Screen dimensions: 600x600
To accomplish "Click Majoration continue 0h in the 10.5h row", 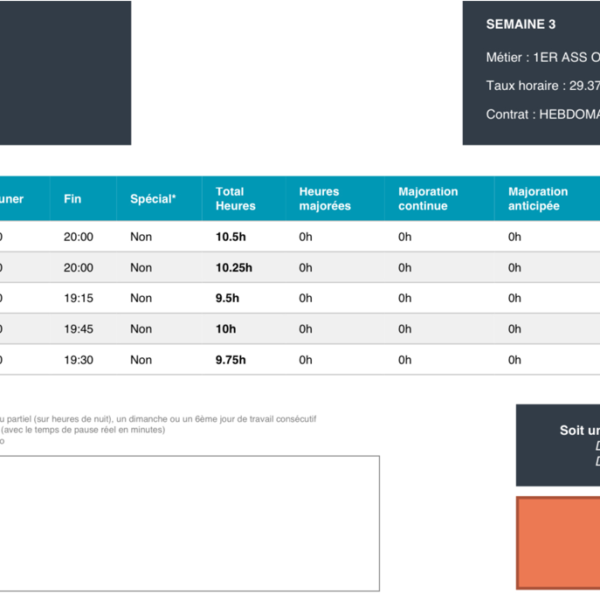I will tap(405, 237).
